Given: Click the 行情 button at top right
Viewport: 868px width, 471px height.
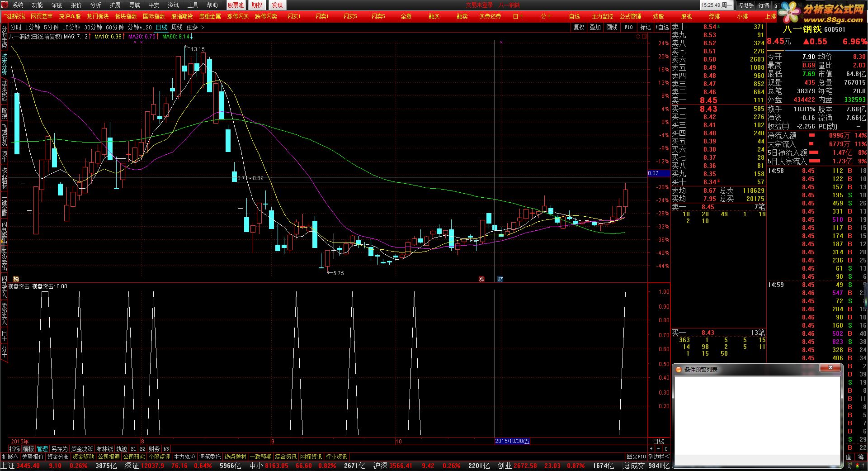Looking at the screenshot, I should point(764,5).
